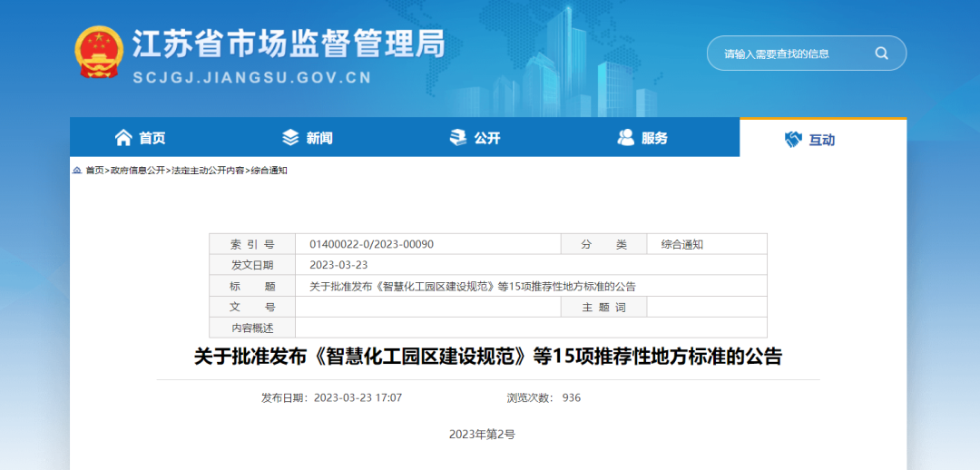Click the national emblem logo

click(x=96, y=53)
